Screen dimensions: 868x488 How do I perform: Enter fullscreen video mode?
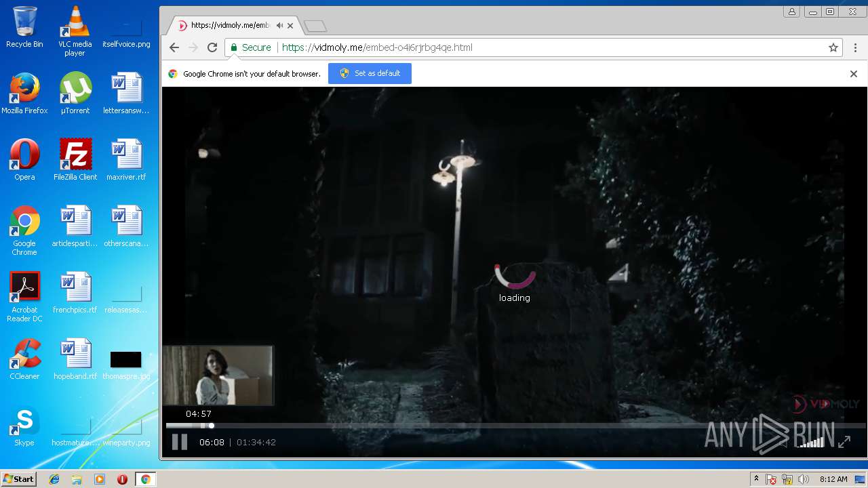coord(844,442)
